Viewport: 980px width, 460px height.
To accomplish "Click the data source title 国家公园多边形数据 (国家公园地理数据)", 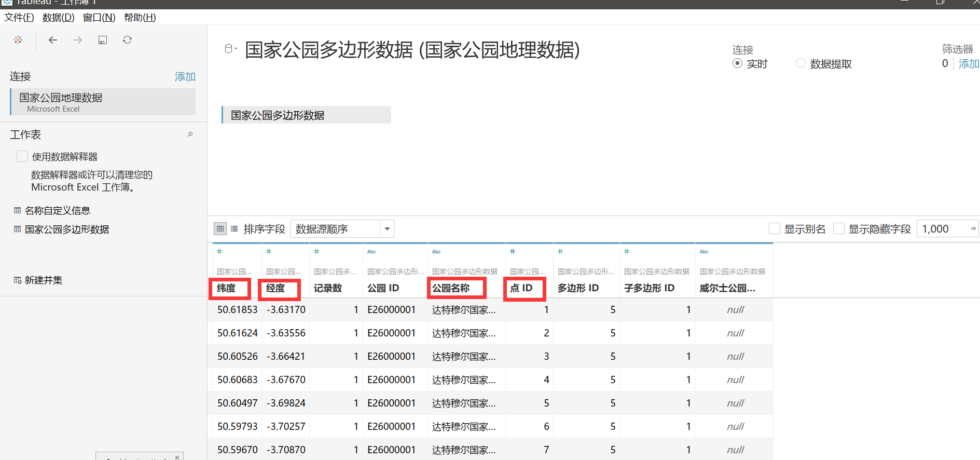I will point(412,50).
